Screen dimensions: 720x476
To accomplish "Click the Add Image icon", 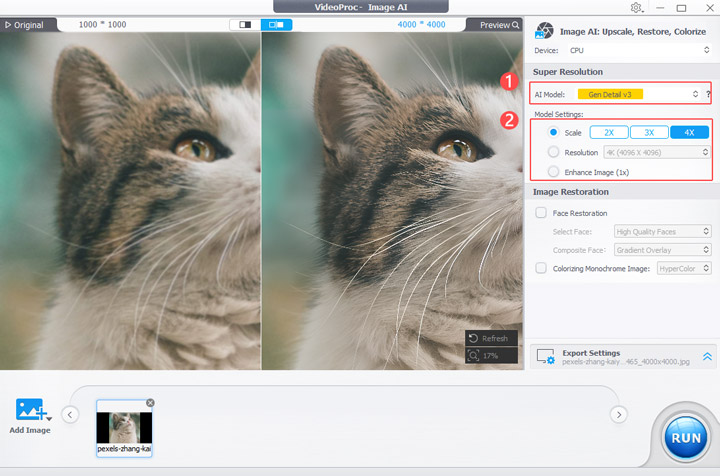I will [x=30, y=409].
